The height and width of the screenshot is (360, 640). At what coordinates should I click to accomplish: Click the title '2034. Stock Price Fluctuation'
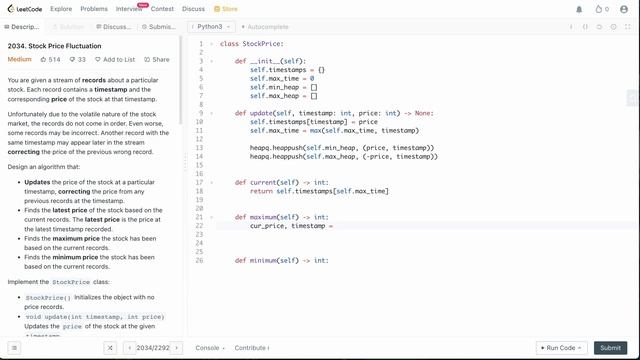[x=54, y=46]
